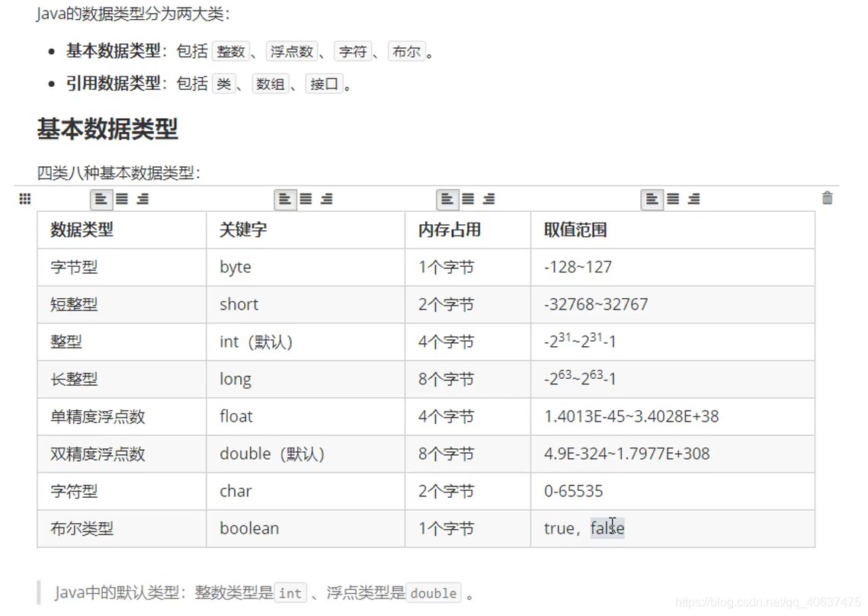Click the float keyword cell
This screenshot has width=868, height=616.
[x=306, y=416]
